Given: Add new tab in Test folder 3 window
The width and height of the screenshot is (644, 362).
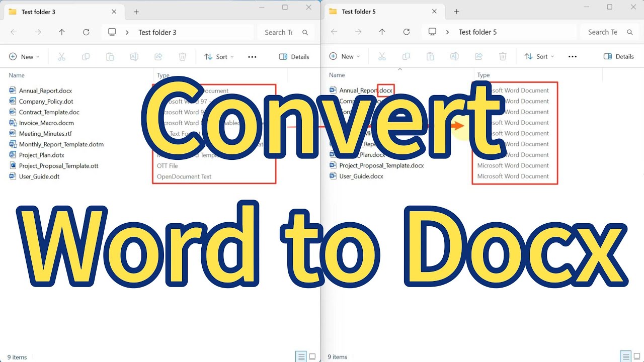Looking at the screenshot, I should [136, 12].
